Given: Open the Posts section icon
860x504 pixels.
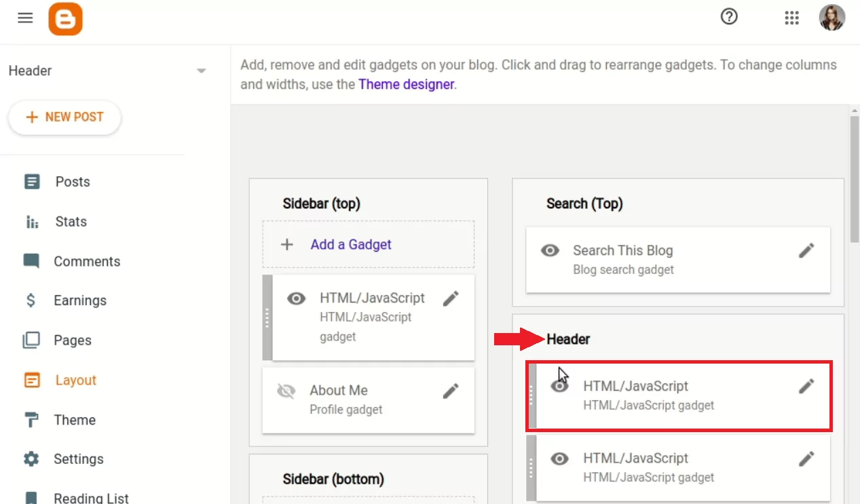Looking at the screenshot, I should pos(31,181).
